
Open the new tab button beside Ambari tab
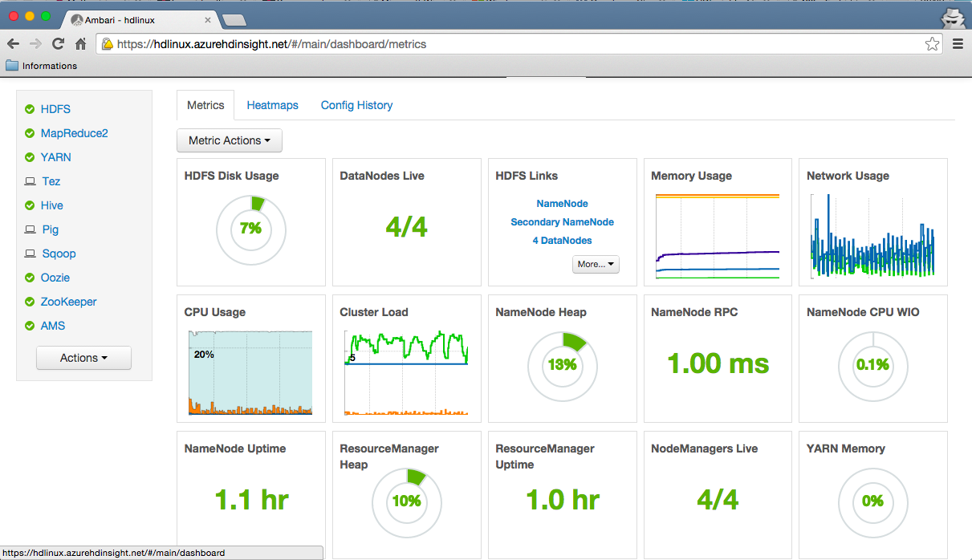(234, 19)
